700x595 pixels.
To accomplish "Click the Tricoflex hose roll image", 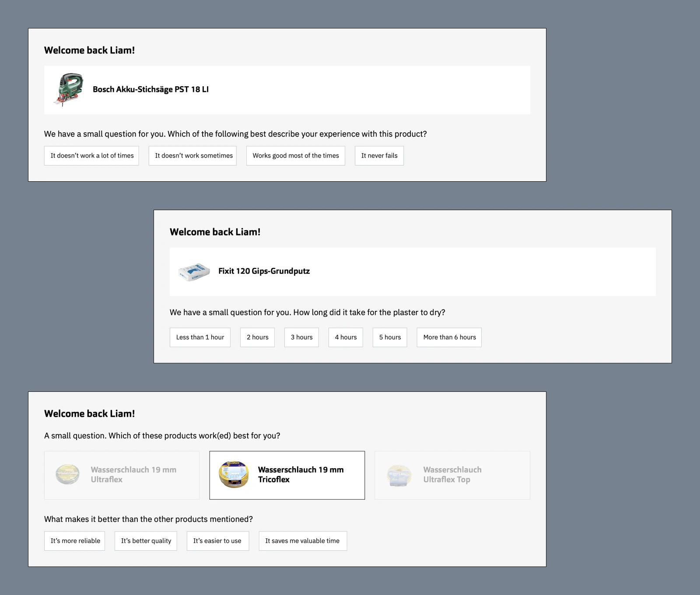I will tap(234, 475).
